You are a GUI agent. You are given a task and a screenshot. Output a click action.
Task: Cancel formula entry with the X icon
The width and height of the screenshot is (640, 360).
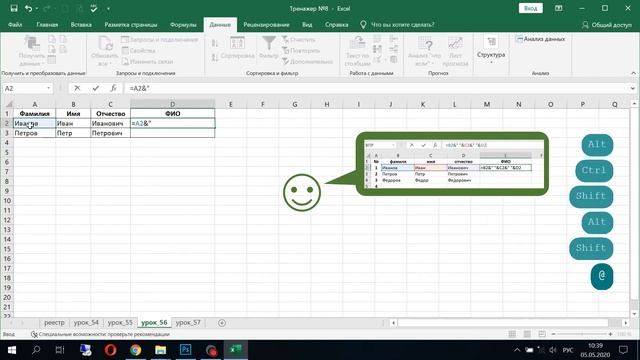click(77, 88)
